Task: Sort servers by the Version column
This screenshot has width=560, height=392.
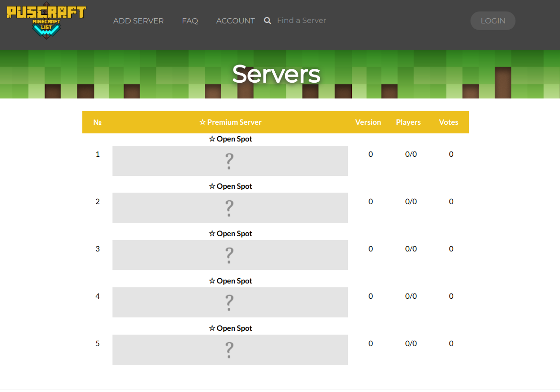Action: pyautogui.click(x=368, y=122)
